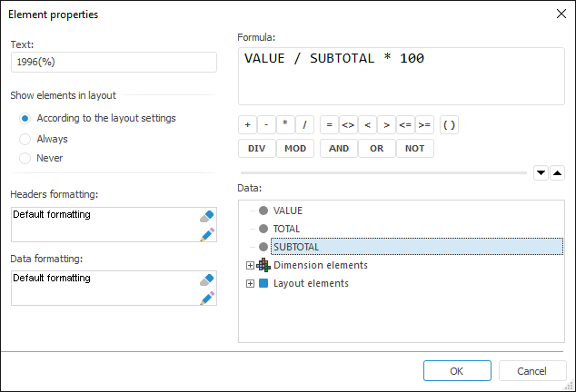
Task: Click the Text input field
Action: point(114,62)
